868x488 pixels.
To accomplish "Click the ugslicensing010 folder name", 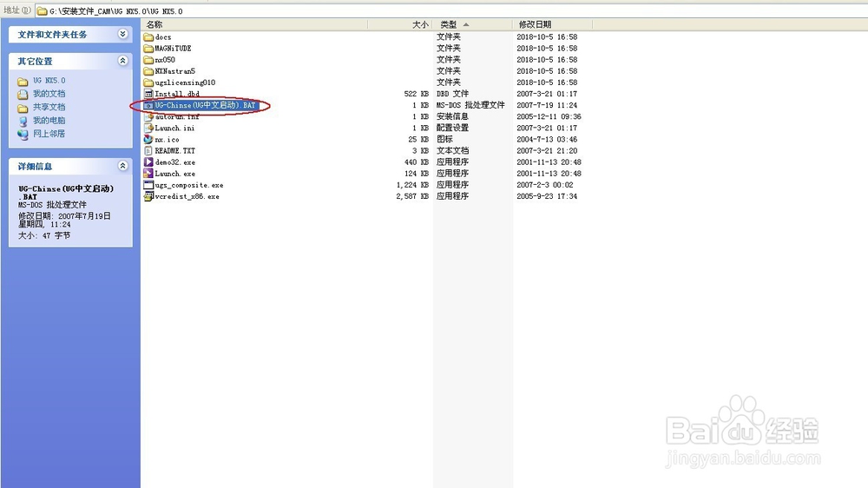I will point(185,82).
